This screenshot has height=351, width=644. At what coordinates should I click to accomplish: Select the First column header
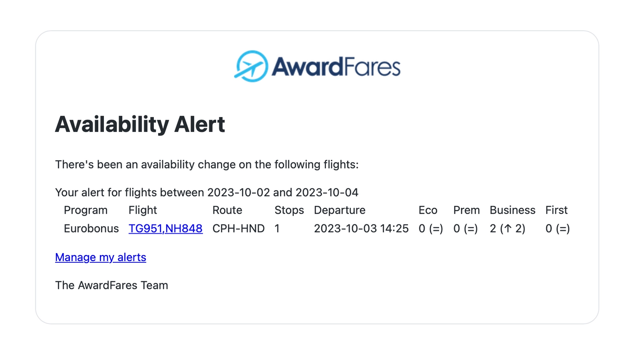(556, 210)
